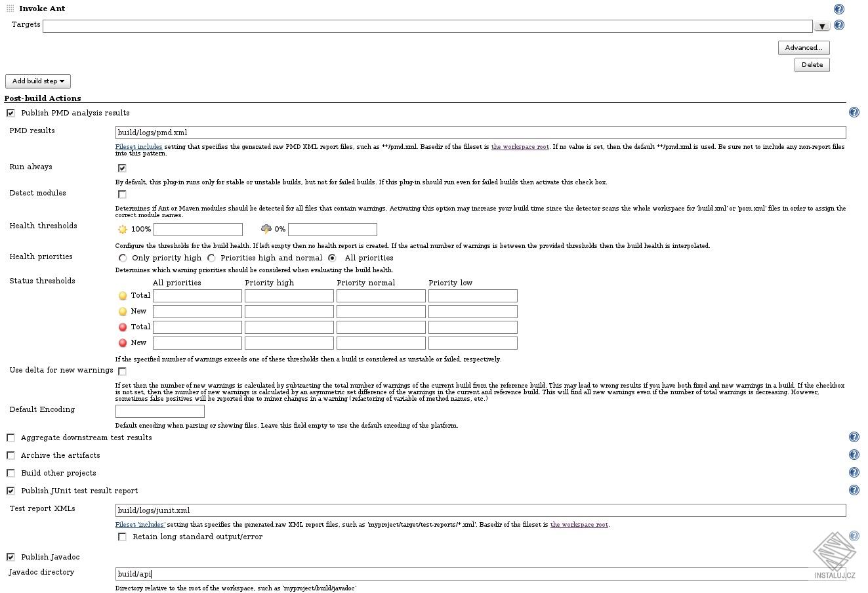Focus the Ant Targets input field
Image resolution: width=868 pixels, height=593 pixels.
coord(428,26)
